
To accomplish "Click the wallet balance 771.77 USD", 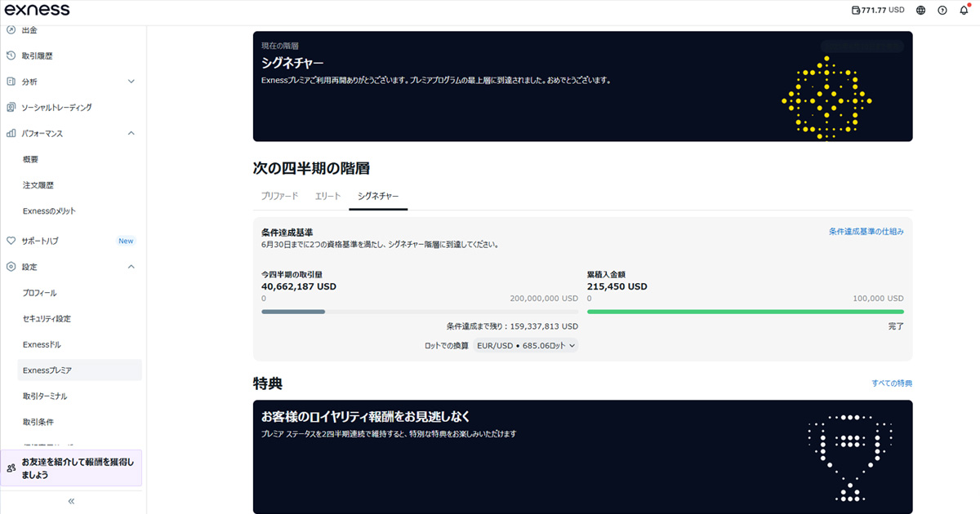I will pos(878,11).
